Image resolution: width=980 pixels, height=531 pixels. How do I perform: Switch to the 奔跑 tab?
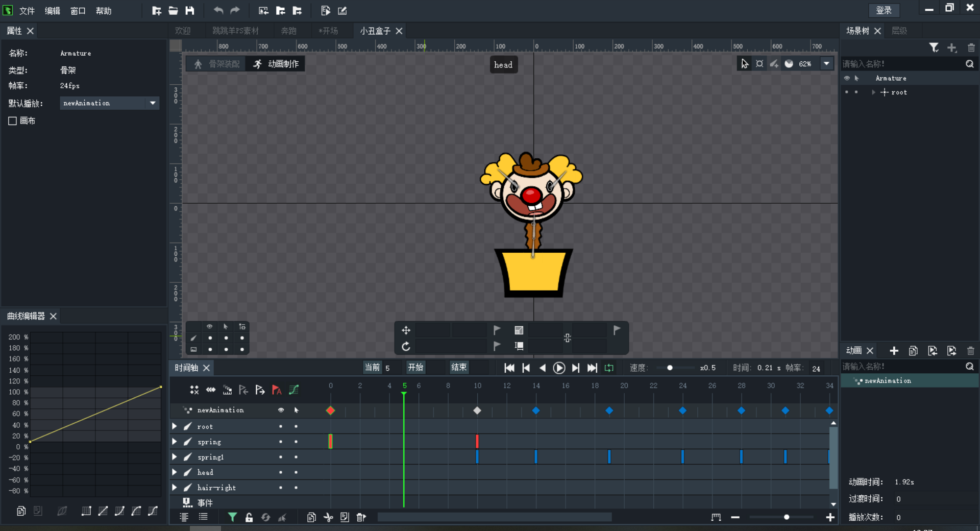[289, 31]
